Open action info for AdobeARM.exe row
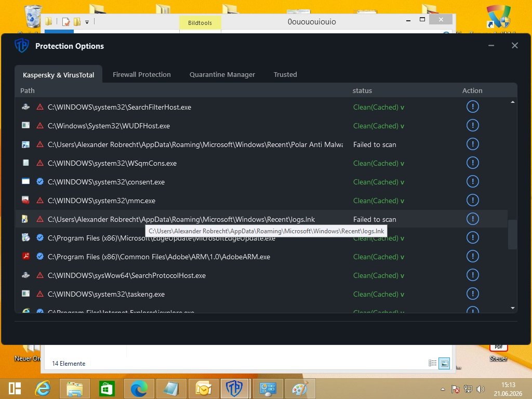 pos(472,256)
